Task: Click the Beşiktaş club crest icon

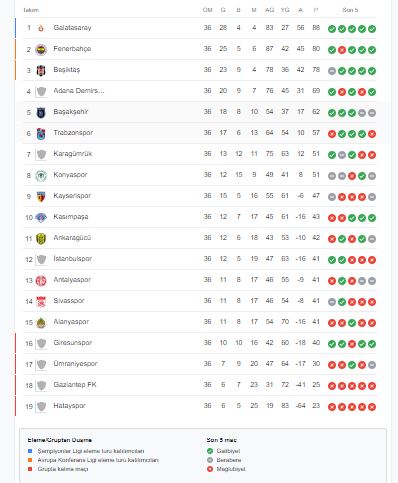Action: (41, 71)
